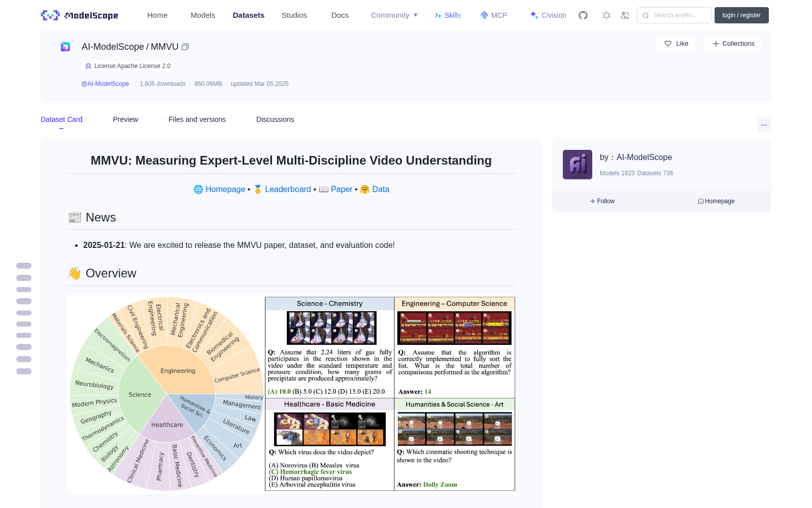The height and width of the screenshot is (508, 812).
Task: Switch to the Dataset Card tab
Action: coord(61,119)
